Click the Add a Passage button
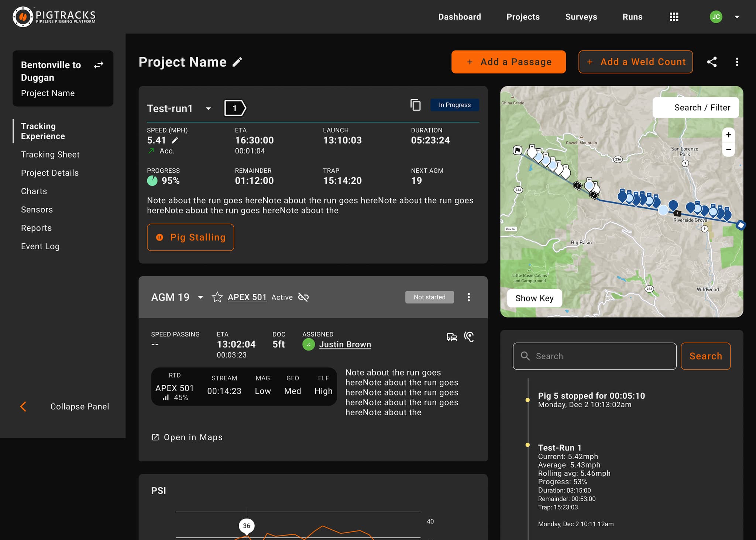Screen dimensions: 756x540 [508, 62]
